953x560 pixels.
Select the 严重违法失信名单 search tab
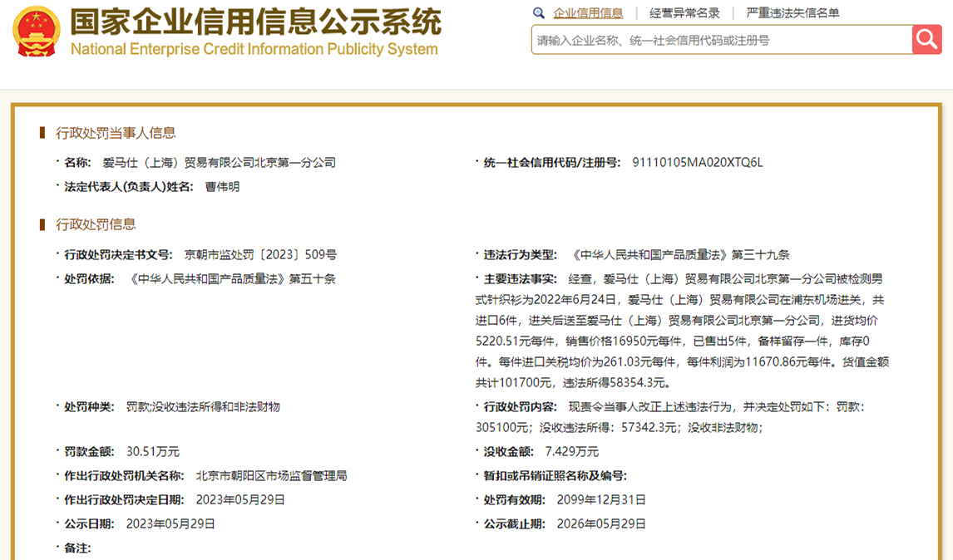(x=793, y=12)
